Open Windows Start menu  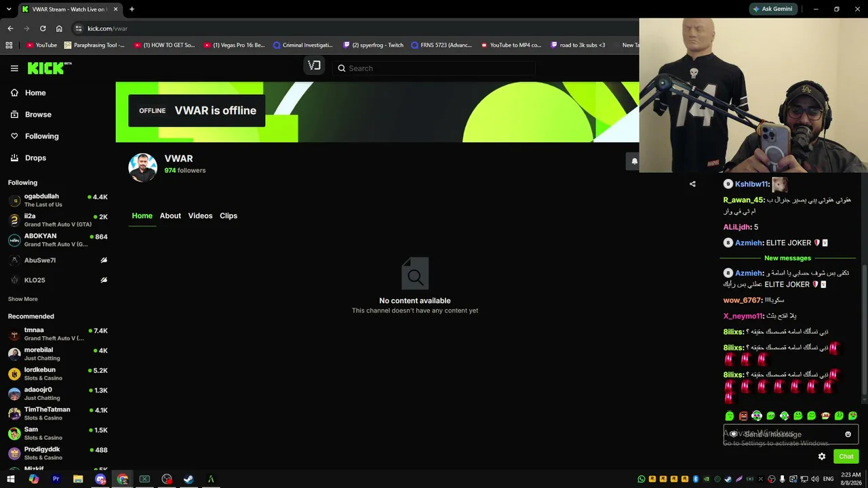pyautogui.click(x=11, y=479)
